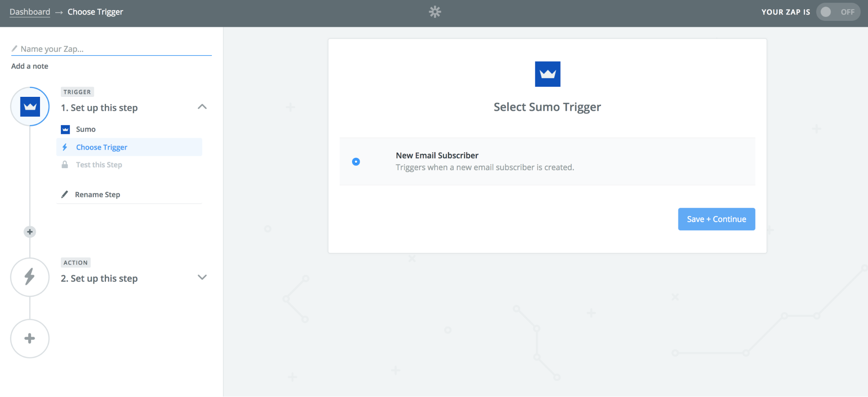Select Choose Trigger in the sidebar
868x397 pixels.
pyautogui.click(x=129, y=147)
